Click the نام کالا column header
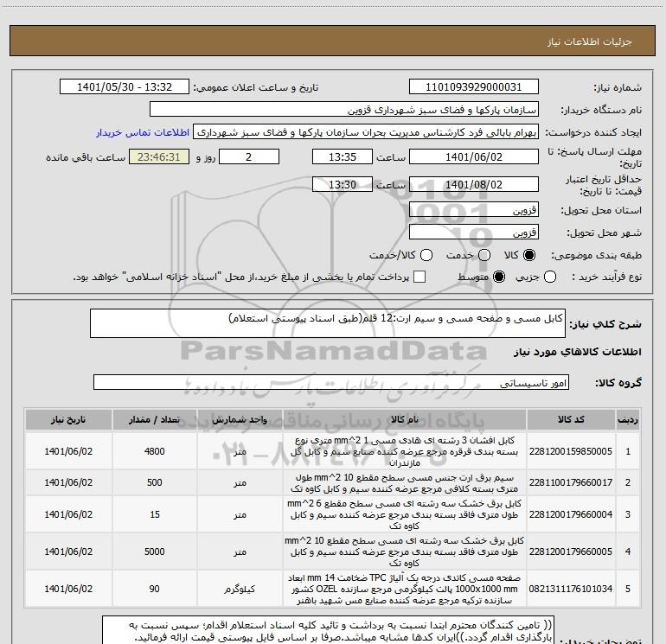Viewport: 666px width, 644px height. [x=405, y=420]
